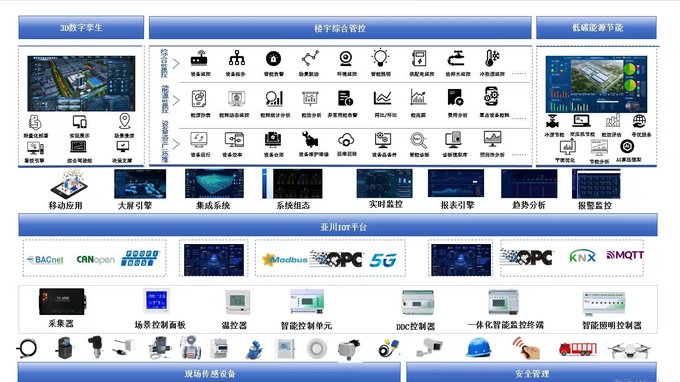Click the webcam environment monitoring icon
The height and width of the screenshot is (382, 680).
pyautogui.click(x=346, y=58)
